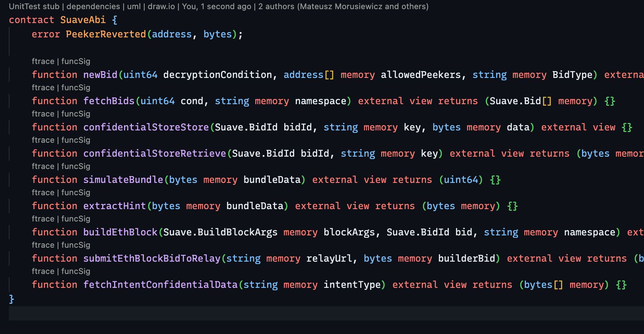Click the relayUrl parameter

329,258
